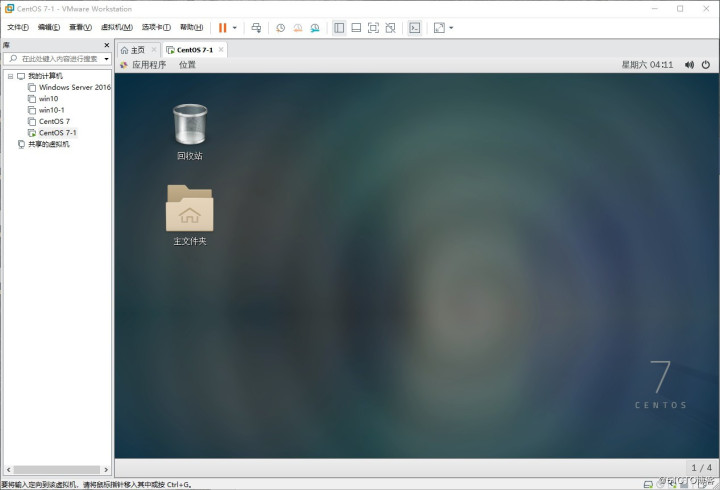Open the 虚拟机(M) menu
The image size is (720, 490).
(x=117, y=28)
